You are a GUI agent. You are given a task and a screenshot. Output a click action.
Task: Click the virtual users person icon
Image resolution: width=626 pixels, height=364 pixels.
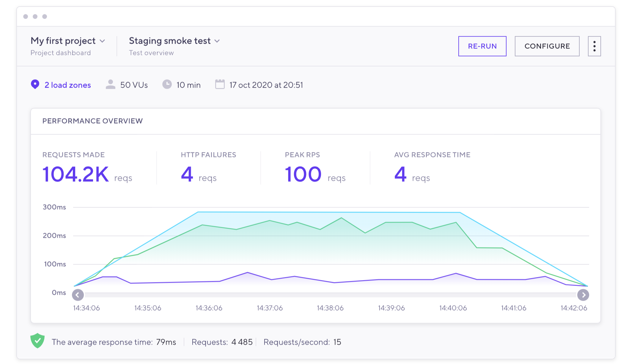click(x=110, y=85)
